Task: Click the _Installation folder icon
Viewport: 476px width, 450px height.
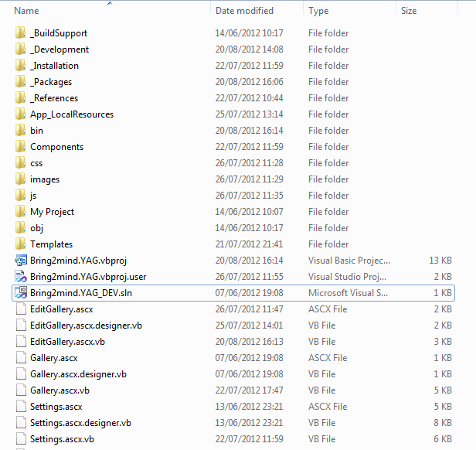Action: click(x=20, y=65)
